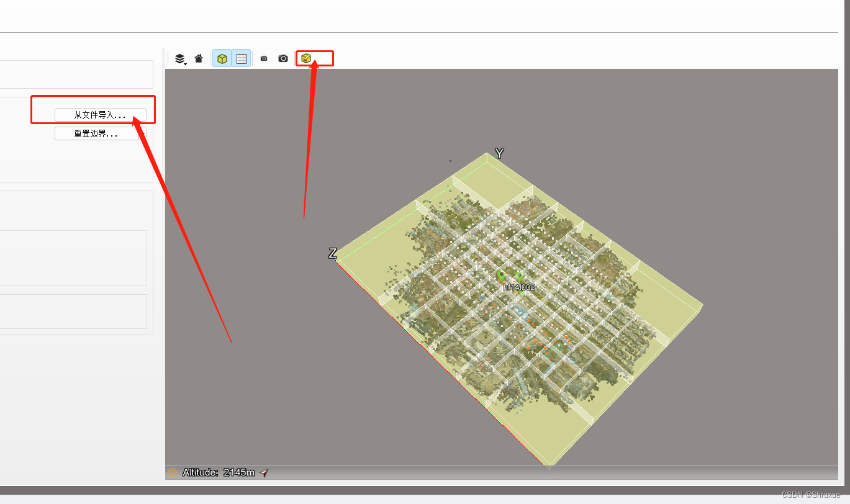The width and height of the screenshot is (850, 504).
Task: Select the tile editing cube-with-pencil icon
Action: tap(306, 58)
